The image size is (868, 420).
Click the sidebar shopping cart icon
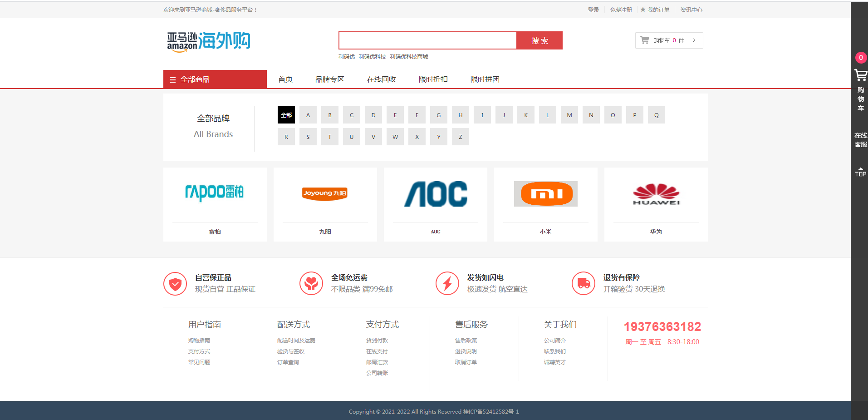click(860, 75)
